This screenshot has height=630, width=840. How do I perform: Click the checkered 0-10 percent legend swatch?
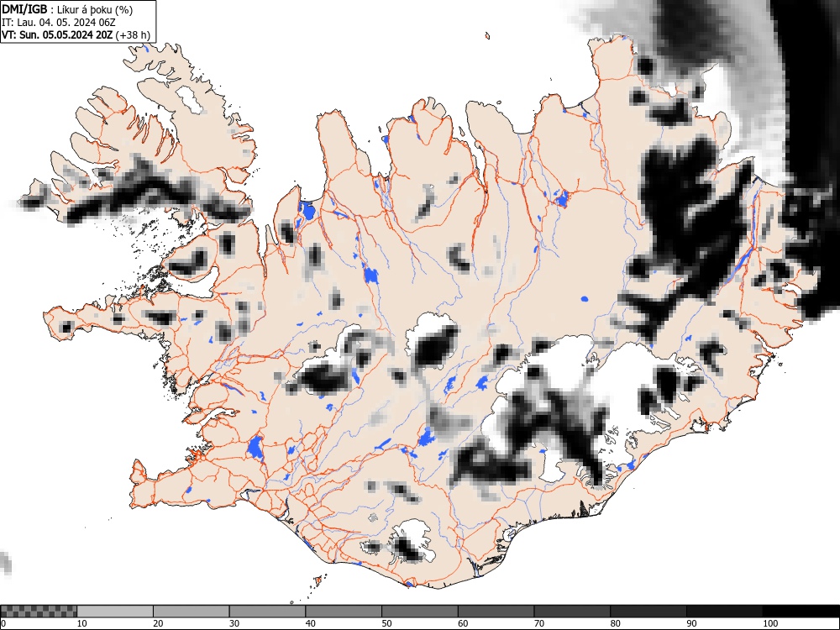pyautogui.click(x=39, y=612)
